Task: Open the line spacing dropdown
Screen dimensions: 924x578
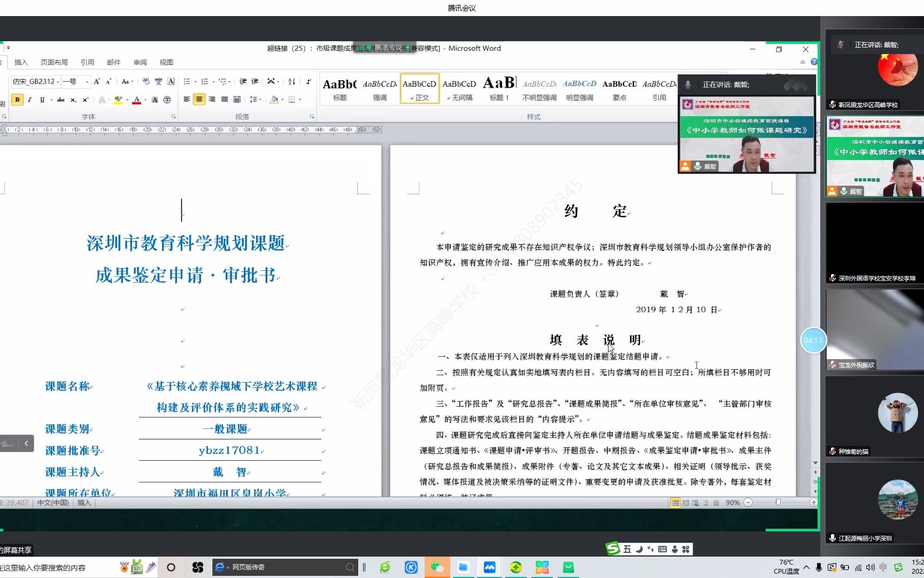Action: 256,100
